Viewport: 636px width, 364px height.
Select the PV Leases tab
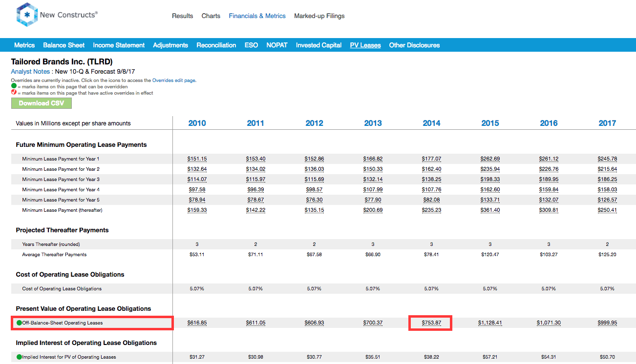coord(365,45)
